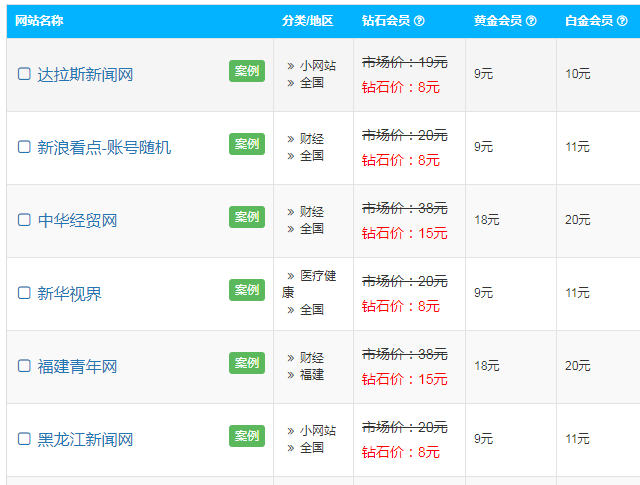The height and width of the screenshot is (485, 640).
Task: Open the 中华经贸网 link
Action: coord(77,221)
